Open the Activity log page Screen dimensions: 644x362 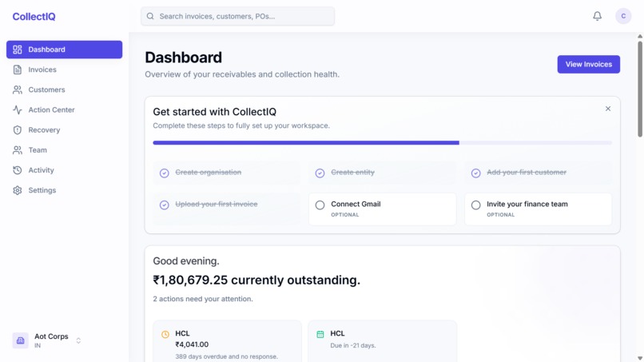tap(64, 170)
